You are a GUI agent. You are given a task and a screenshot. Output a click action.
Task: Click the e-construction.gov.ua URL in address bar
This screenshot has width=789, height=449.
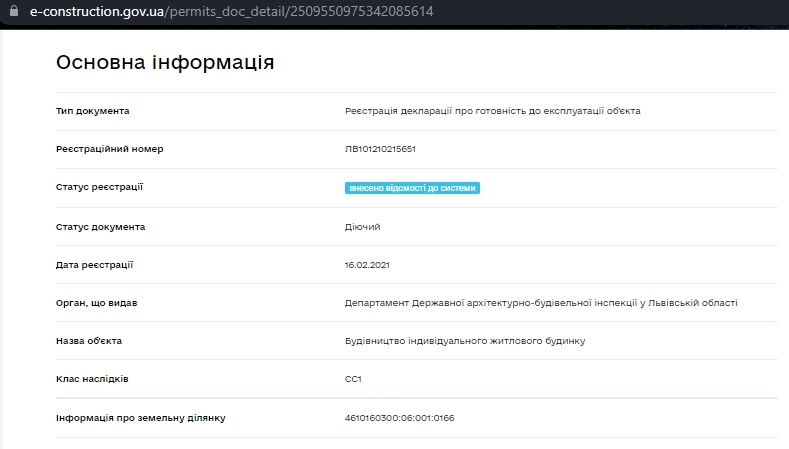click(231, 11)
